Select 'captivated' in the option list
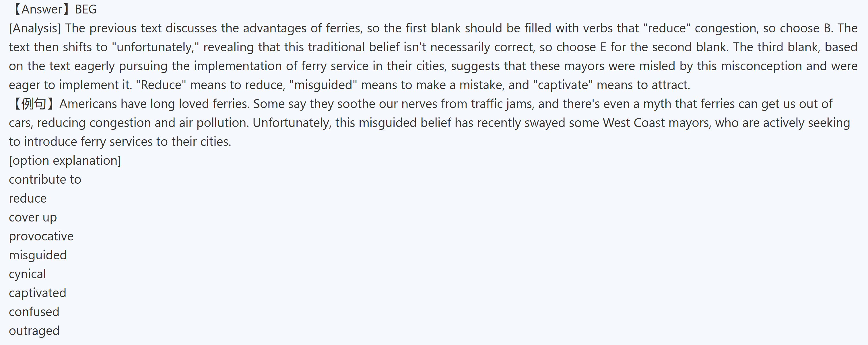Screen dimensions: 868x345 [x=37, y=293]
